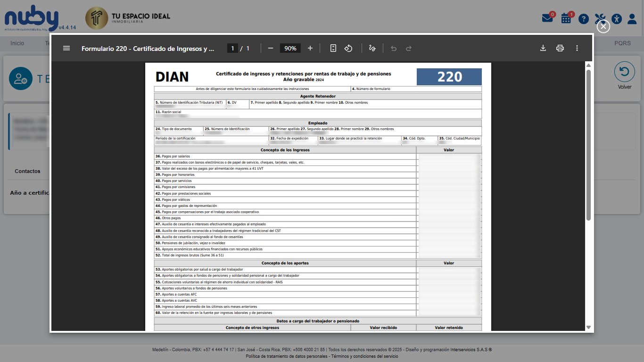Click row 39 Pagos por honorarios
Image resolution: width=644 pixels, height=362 pixels.
pos(285,175)
